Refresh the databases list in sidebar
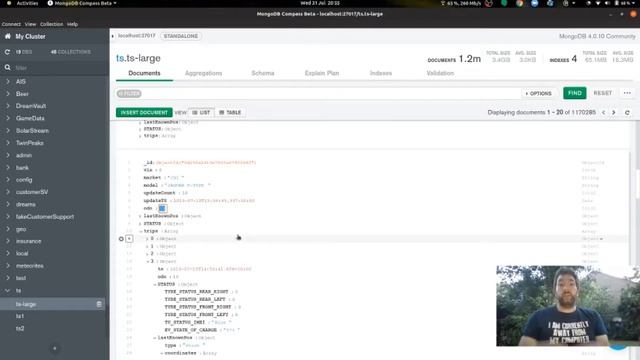Screen dimensions: 640x360 [7, 52]
